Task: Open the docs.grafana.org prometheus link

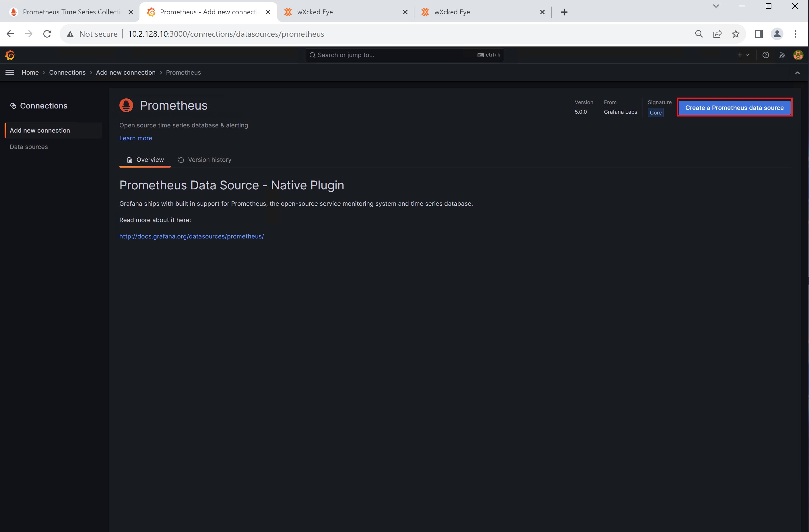Action: click(x=191, y=236)
